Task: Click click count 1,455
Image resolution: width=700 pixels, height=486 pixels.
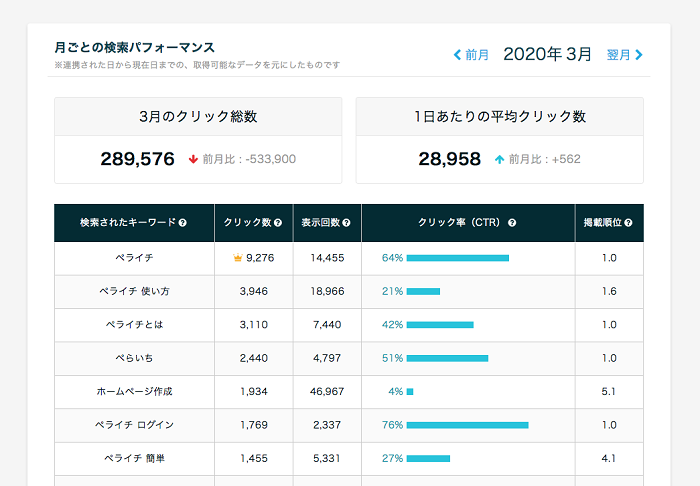Action: 254,458
